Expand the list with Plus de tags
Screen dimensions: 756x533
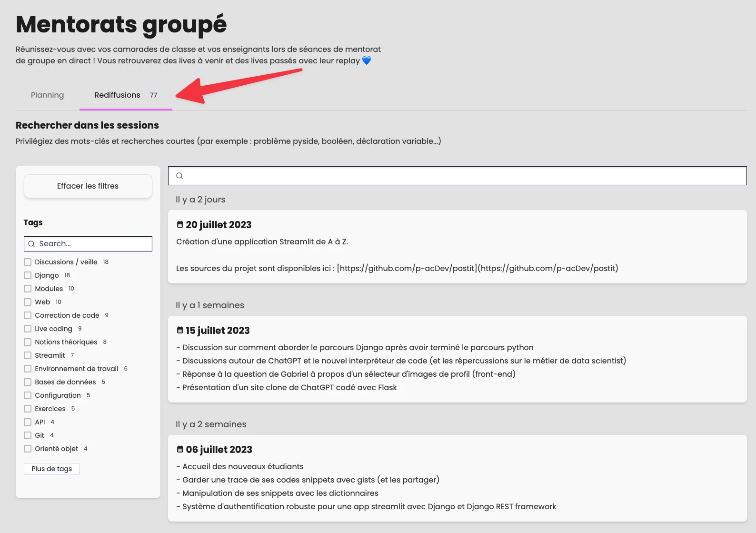52,469
